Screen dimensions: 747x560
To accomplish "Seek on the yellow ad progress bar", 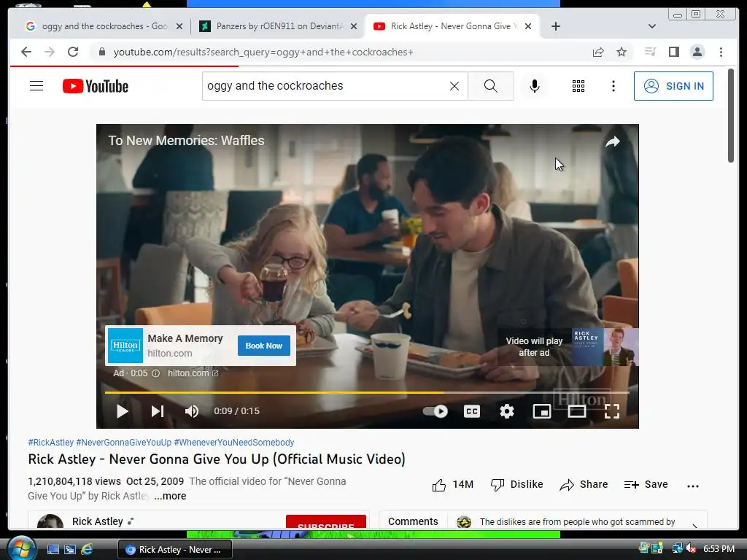I will (x=367, y=392).
